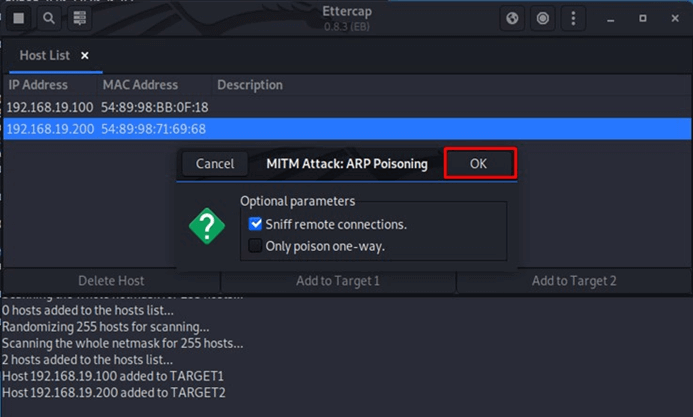
Task: Sort by MAC Address column header
Action: tap(140, 85)
